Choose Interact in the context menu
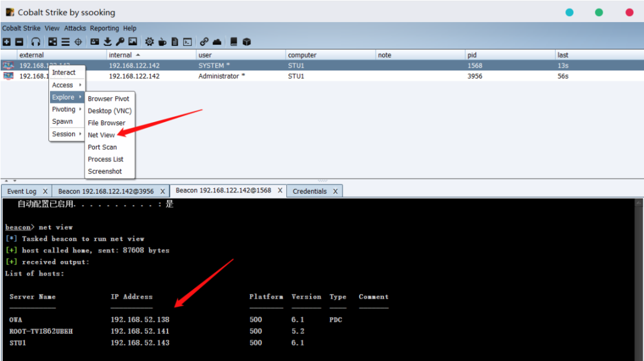This screenshot has height=361, width=644. (x=67, y=72)
